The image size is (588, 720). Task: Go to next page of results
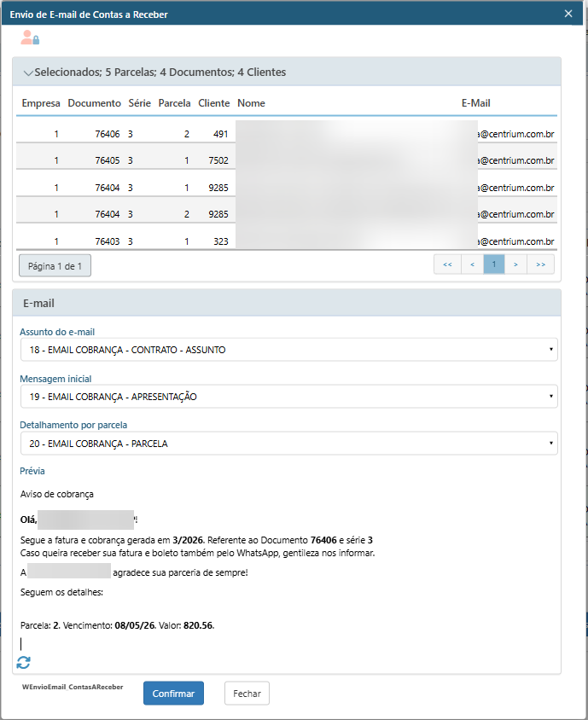[515, 265]
